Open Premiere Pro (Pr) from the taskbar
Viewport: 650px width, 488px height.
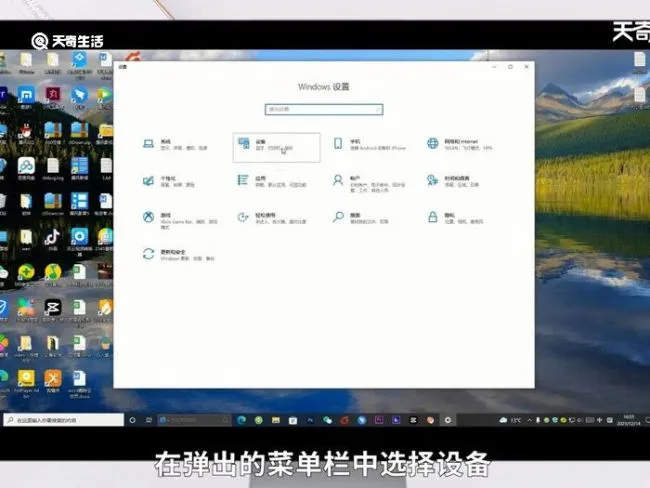[379, 420]
